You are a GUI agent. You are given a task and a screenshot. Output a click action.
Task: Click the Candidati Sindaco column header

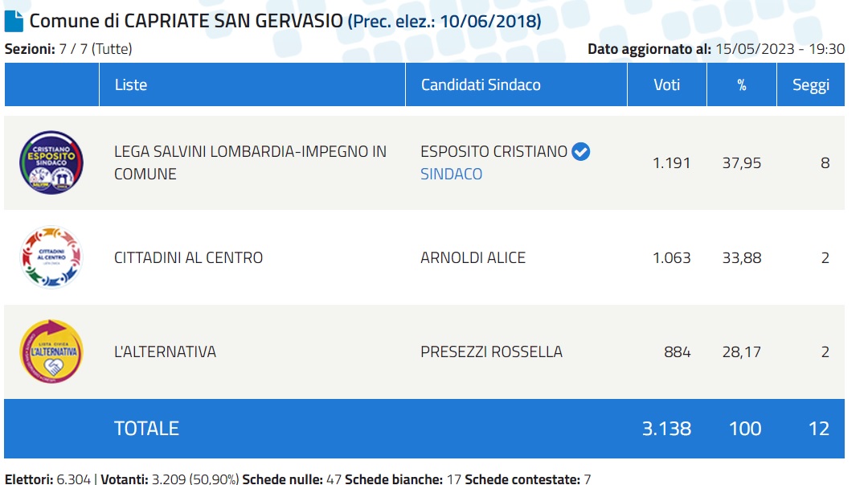coord(481,84)
